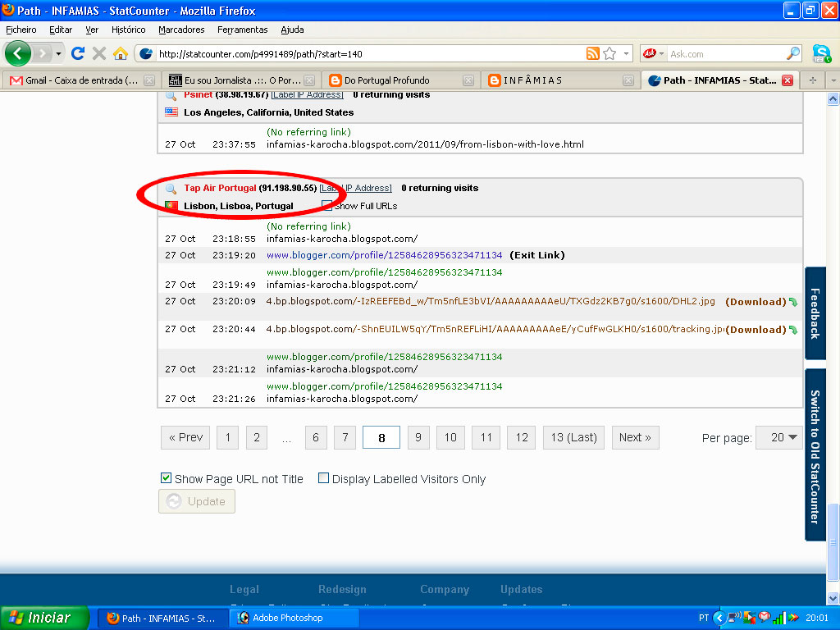This screenshot has height=630, width=840.
Task: Go back with the green back arrow
Action: point(18,53)
